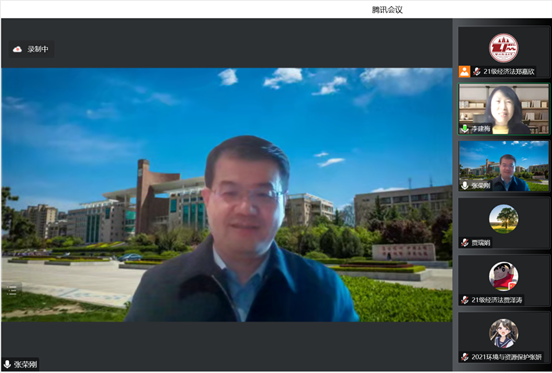Click the microphone icon in 张荣刚's sidebar tile
This screenshot has width=552, height=373.
[465, 185]
